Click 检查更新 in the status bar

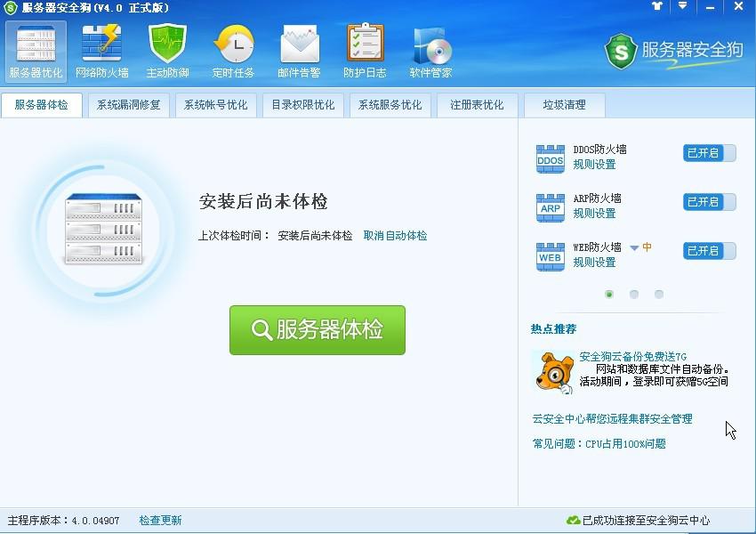coord(160,521)
